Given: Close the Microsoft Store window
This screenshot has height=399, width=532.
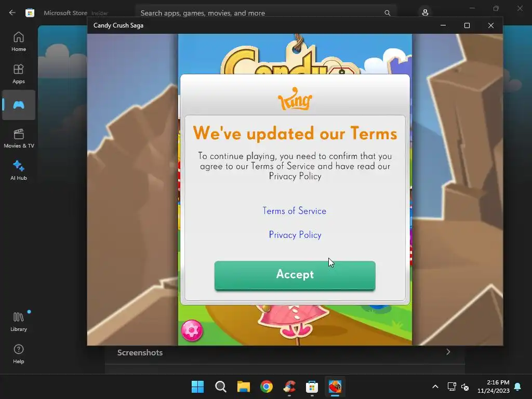Looking at the screenshot, I should click(520, 8).
